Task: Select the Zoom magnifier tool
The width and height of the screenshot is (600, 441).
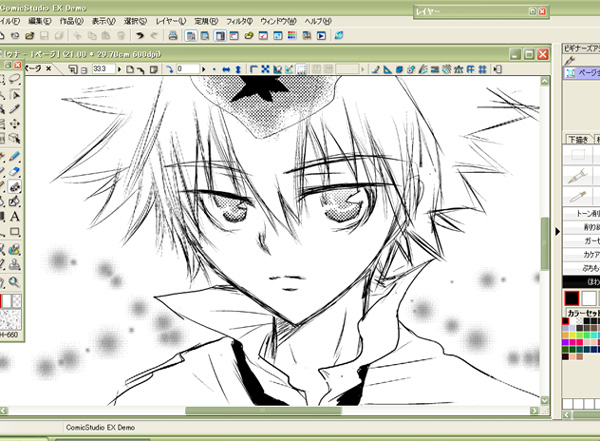Action: click(15, 282)
